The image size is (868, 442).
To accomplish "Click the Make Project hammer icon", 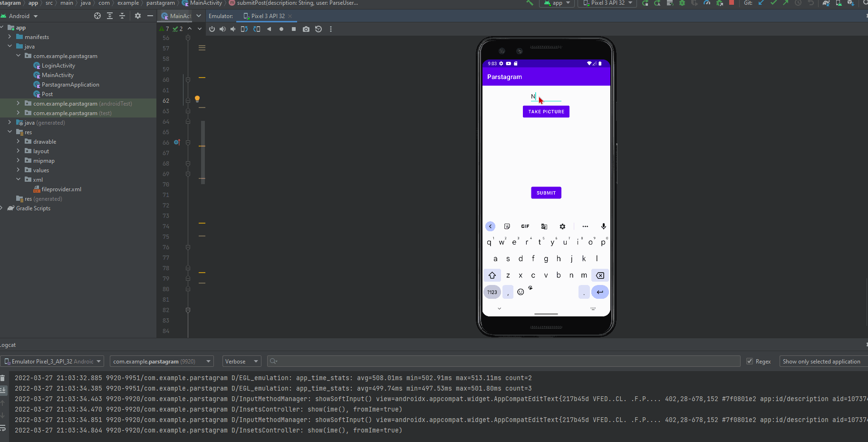I will click(x=530, y=3).
